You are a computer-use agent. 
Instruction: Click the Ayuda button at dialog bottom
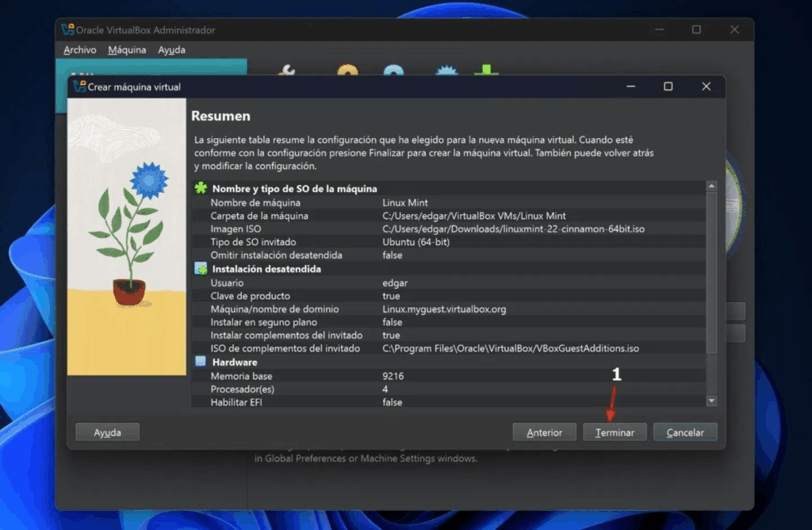click(x=107, y=432)
